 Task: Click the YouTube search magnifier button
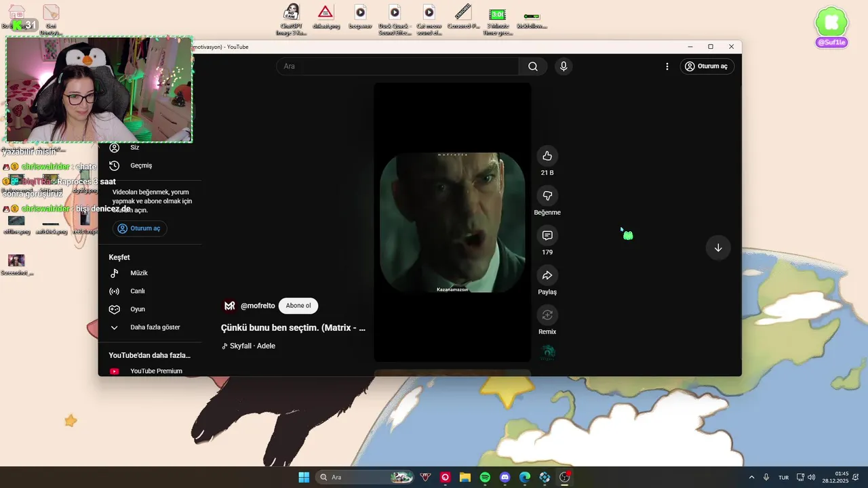point(533,66)
